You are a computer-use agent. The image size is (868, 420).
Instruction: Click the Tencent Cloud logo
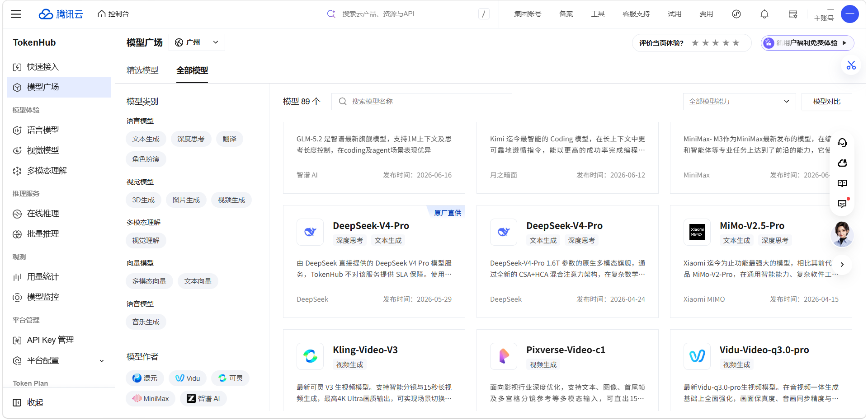[61, 14]
